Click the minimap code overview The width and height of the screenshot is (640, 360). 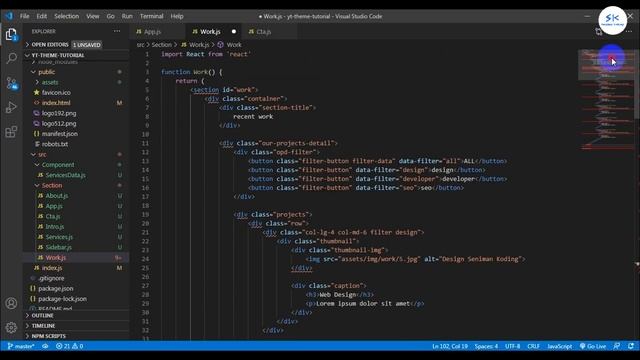coord(607,100)
